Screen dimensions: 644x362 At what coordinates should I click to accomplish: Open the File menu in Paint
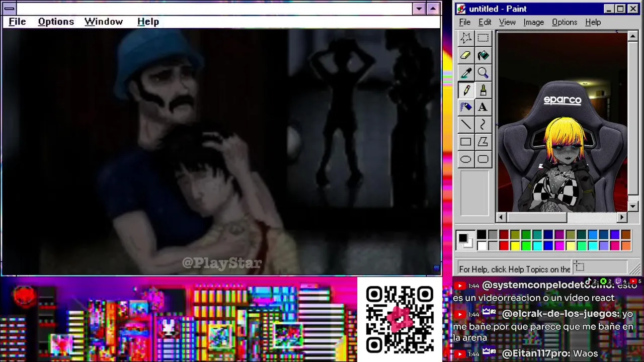point(465,22)
